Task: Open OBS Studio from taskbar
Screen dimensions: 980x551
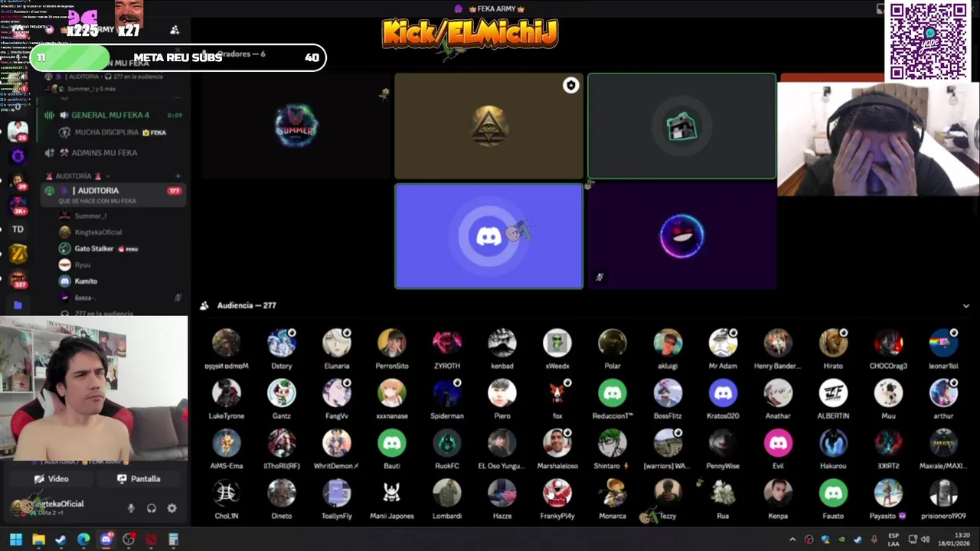Action: pyautogui.click(x=129, y=540)
